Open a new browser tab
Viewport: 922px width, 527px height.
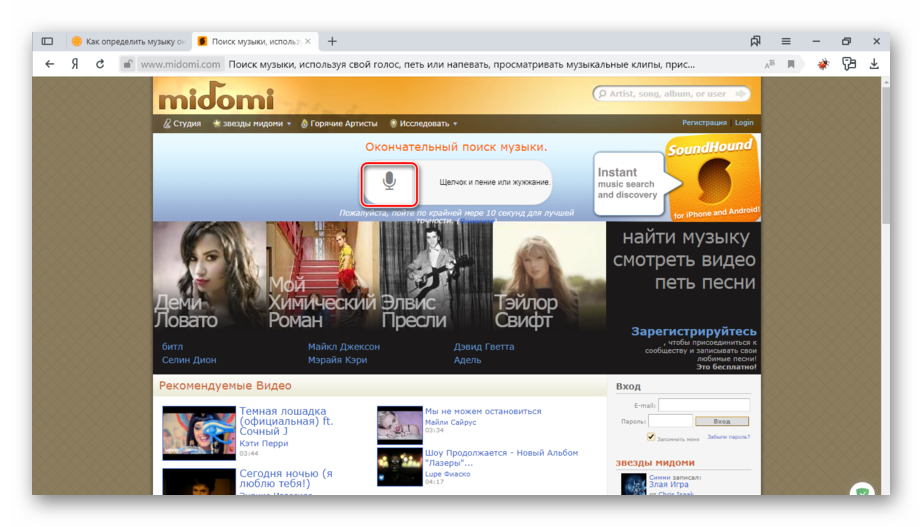(332, 41)
